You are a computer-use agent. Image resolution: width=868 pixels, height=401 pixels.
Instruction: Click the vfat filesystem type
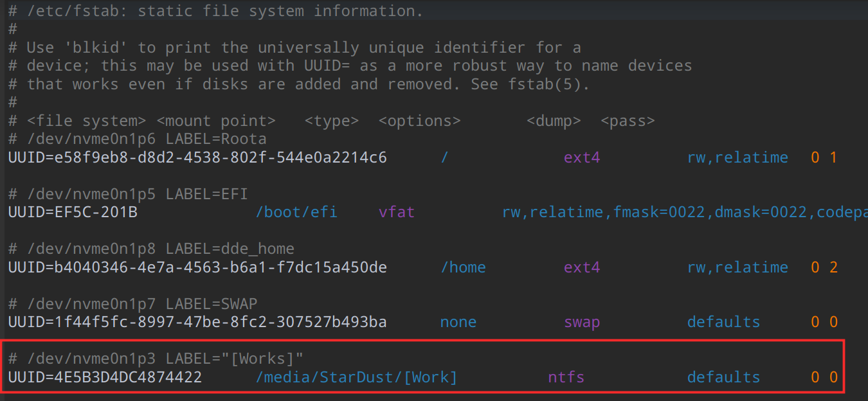(x=397, y=212)
